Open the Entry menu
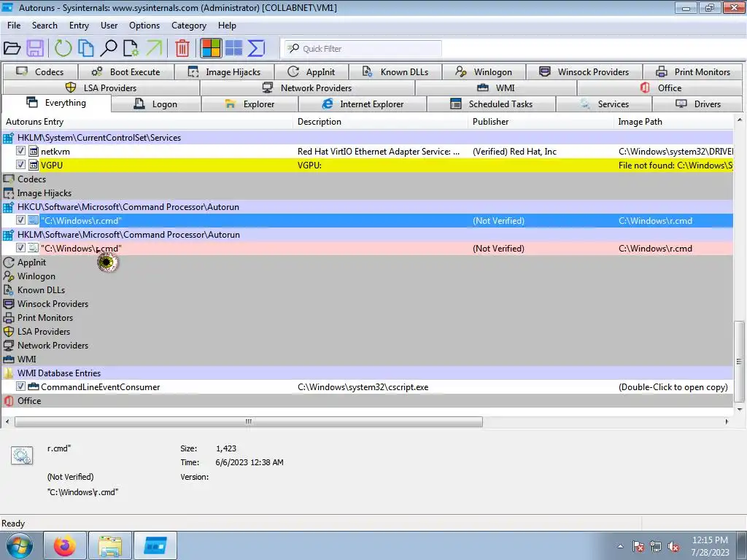 point(79,26)
